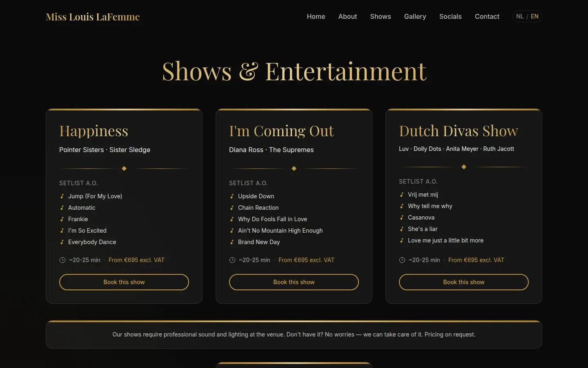The image size is (588, 368).
Task: Switch language to NL
Action: click(x=520, y=16)
